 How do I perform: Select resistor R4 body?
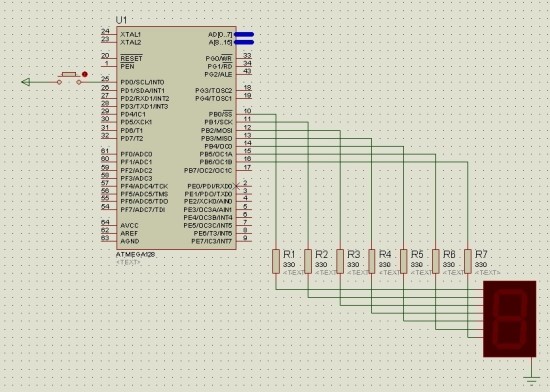tap(372, 261)
